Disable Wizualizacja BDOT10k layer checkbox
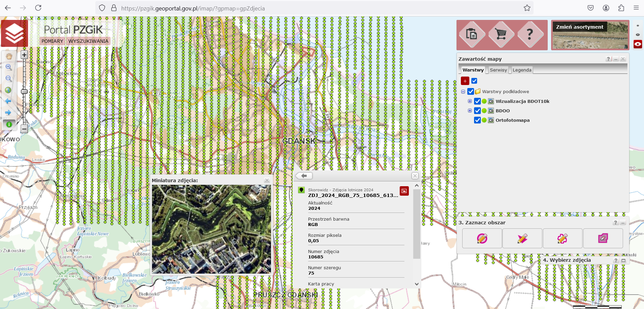This screenshot has width=644, height=309. pos(477,101)
